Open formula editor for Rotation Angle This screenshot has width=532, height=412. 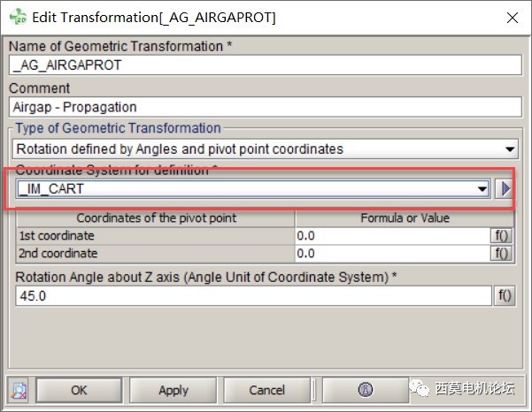pos(505,296)
